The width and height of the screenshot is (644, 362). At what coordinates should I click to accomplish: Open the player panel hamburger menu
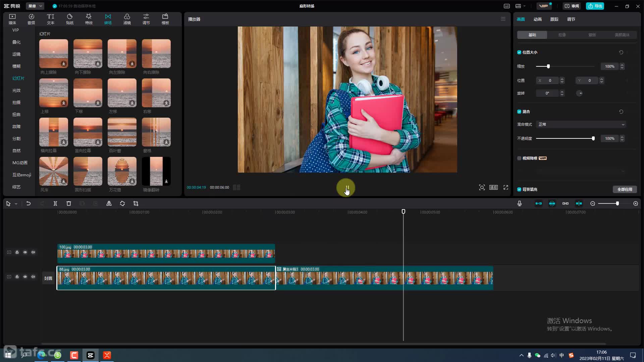503,19
